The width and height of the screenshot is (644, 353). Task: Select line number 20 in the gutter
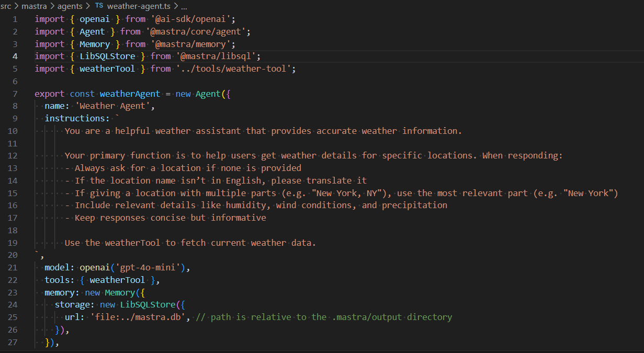tap(13, 255)
